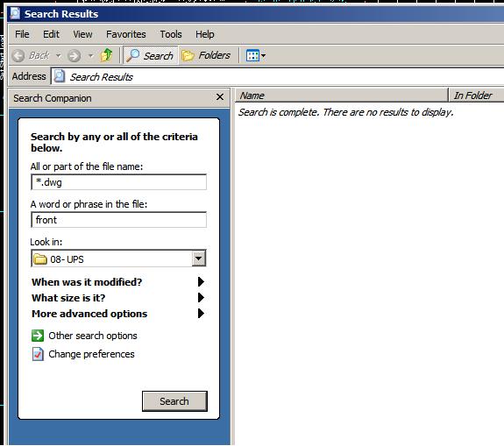Open the Change preferences link
Viewport: 504px width, 446px height.
coord(92,354)
